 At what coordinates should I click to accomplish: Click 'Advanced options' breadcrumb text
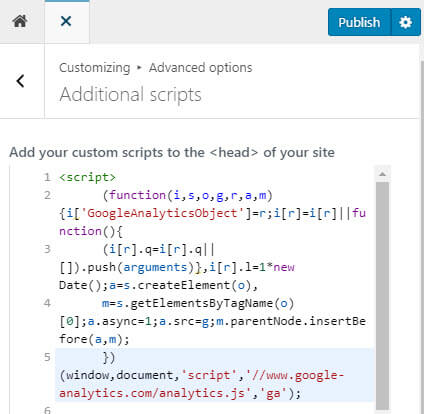pos(200,68)
